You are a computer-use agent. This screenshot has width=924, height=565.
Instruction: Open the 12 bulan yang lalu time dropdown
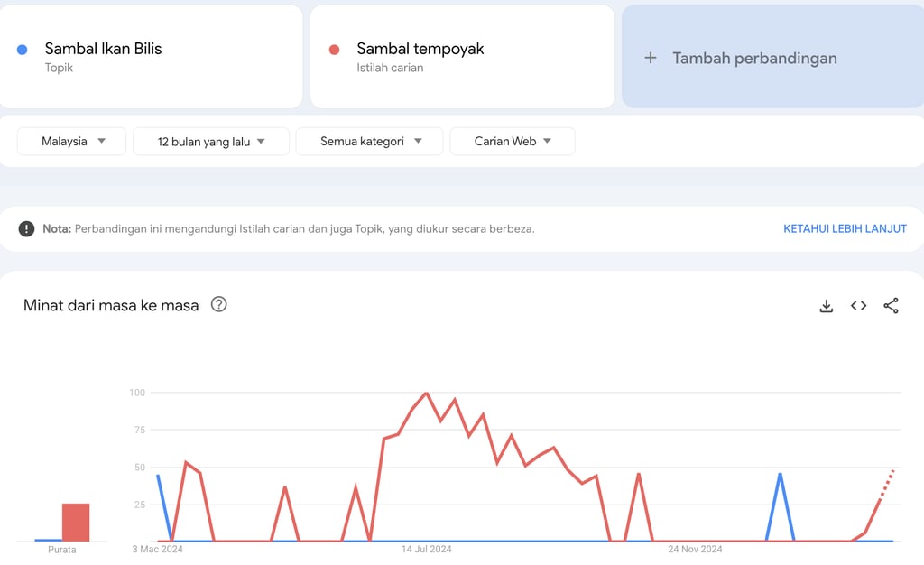[x=210, y=141]
